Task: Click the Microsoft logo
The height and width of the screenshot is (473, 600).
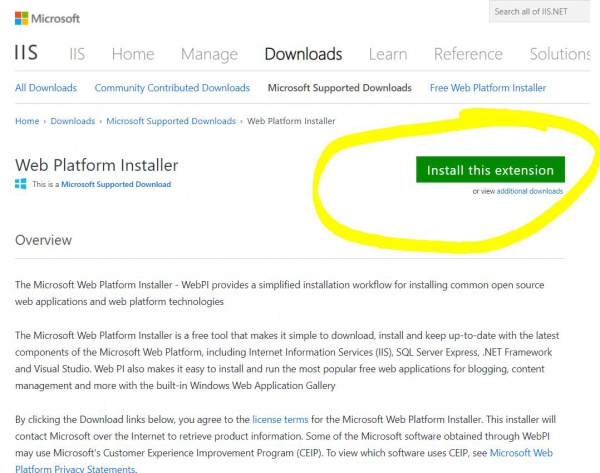Action: coord(47,18)
